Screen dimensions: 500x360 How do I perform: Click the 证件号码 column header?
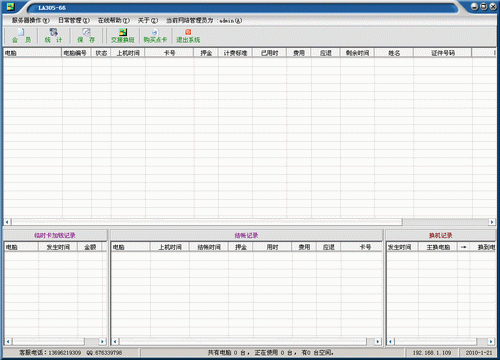pyautogui.click(x=443, y=53)
